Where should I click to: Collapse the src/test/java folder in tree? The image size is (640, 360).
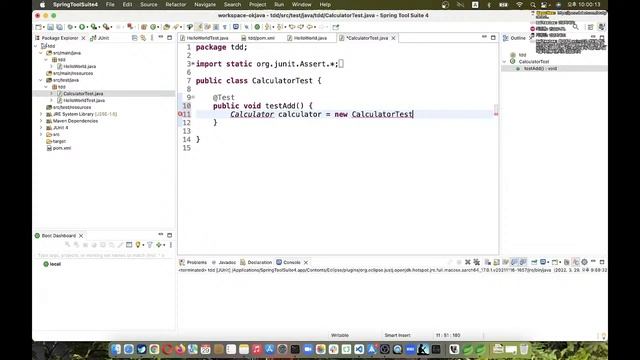click(41, 80)
